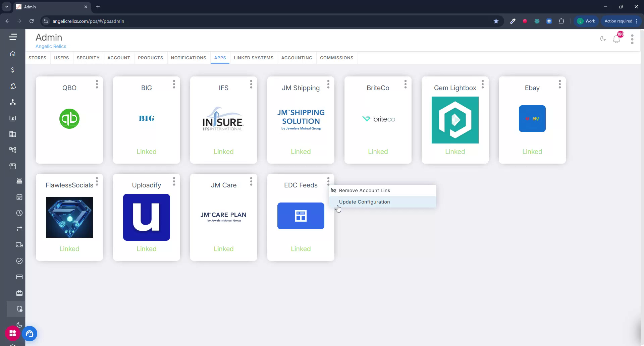Click the EDC Feeds blue icon tile
The width and height of the screenshot is (644, 346).
(301, 216)
